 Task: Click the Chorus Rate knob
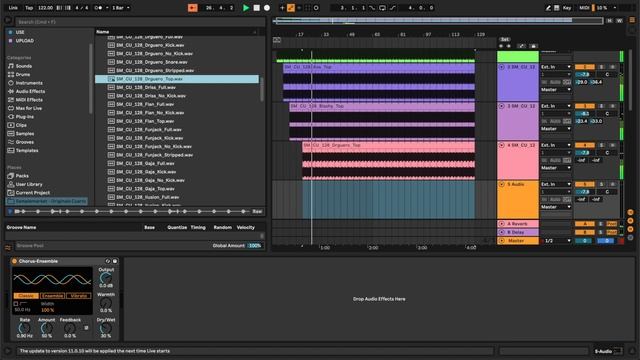tap(24, 328)
